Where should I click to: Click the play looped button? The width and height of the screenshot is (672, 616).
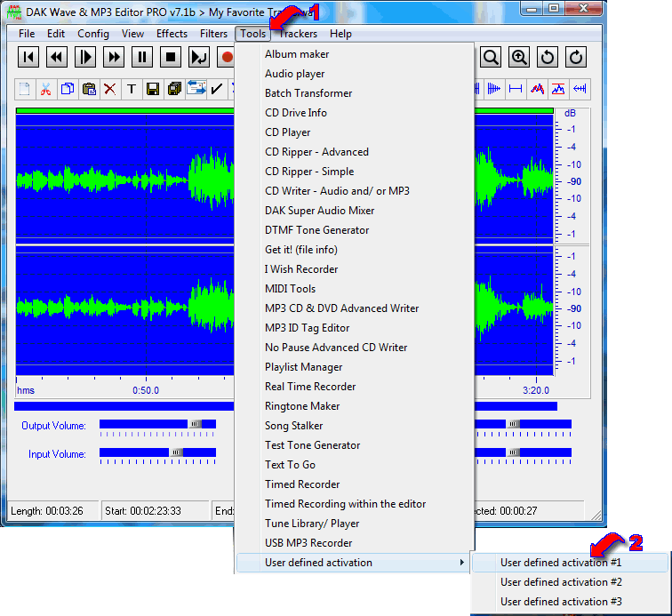point(199,58)
